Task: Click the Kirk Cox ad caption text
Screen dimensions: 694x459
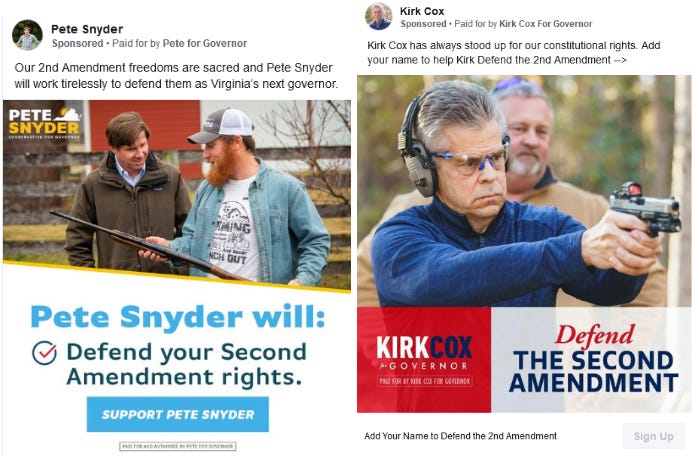Action: [x=513, y=53]
